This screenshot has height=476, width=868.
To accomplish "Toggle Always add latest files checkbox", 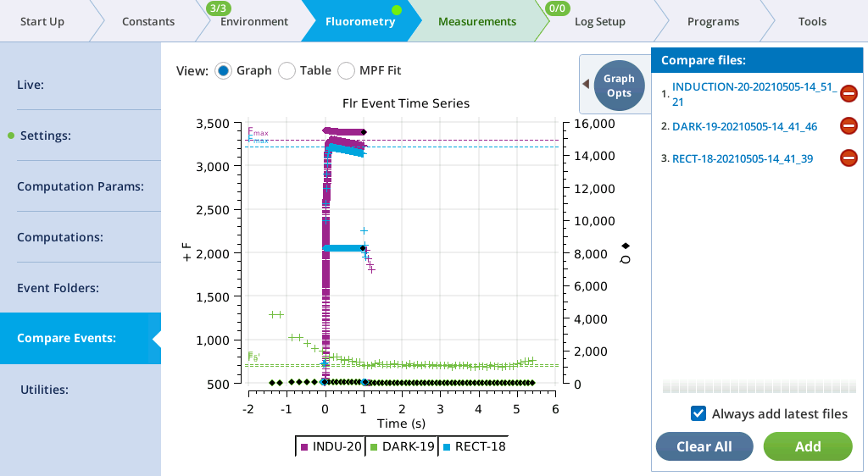I will (698, 413).
